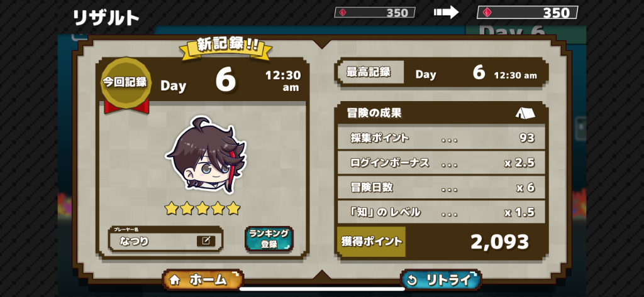Tap the chibi character portrait
Viewport: 644px width, 297px height.
click(206, 156)
